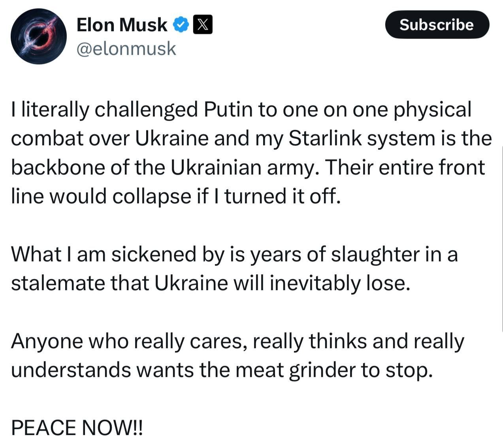The width and height of the screenshot is (503, 448).
Task: Click the word "slaughter" in the post
Action: [375, 254]
